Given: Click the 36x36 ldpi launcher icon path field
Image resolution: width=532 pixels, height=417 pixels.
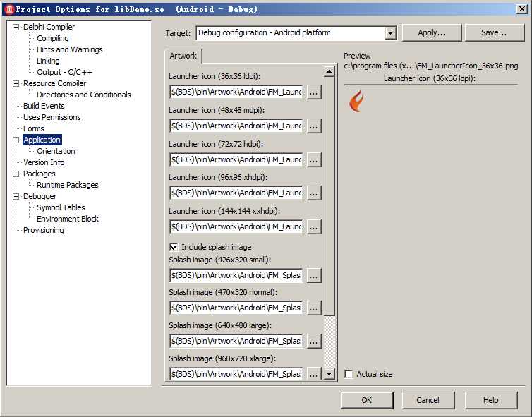Looking at the screenshot, I should pos(236,92).
